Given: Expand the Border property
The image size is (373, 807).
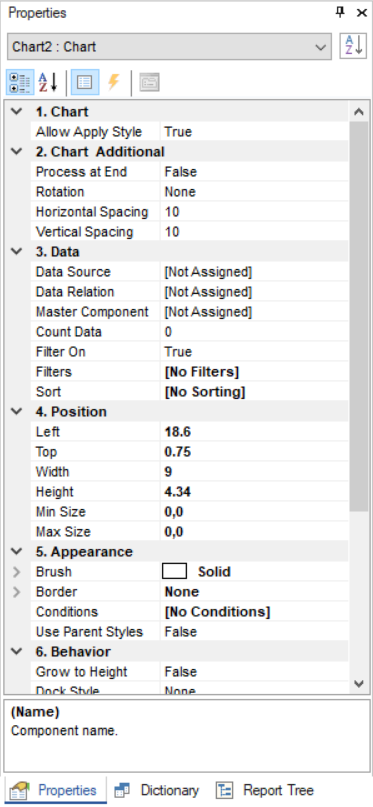Looking at the screenshot, I should pos(17,592).
